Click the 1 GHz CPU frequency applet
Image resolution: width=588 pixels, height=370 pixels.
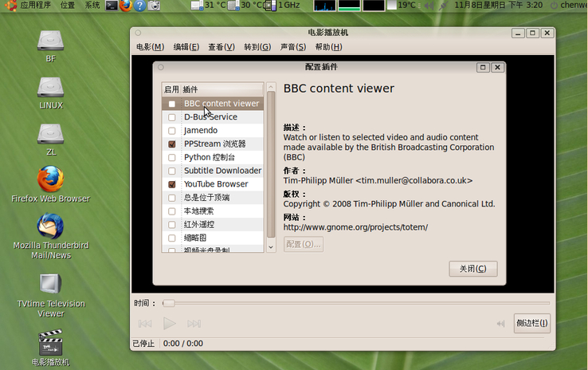282,6
